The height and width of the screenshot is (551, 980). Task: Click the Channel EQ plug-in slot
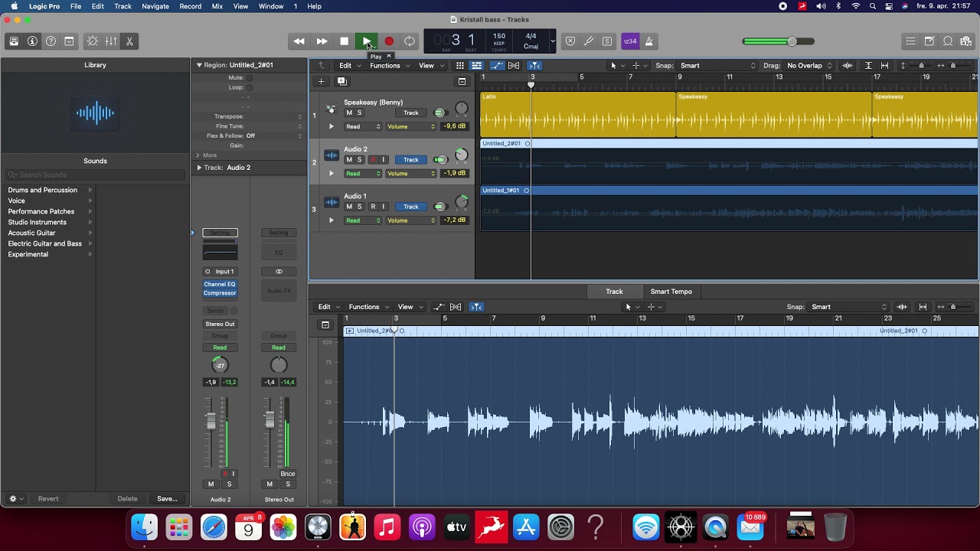point(220,285)
